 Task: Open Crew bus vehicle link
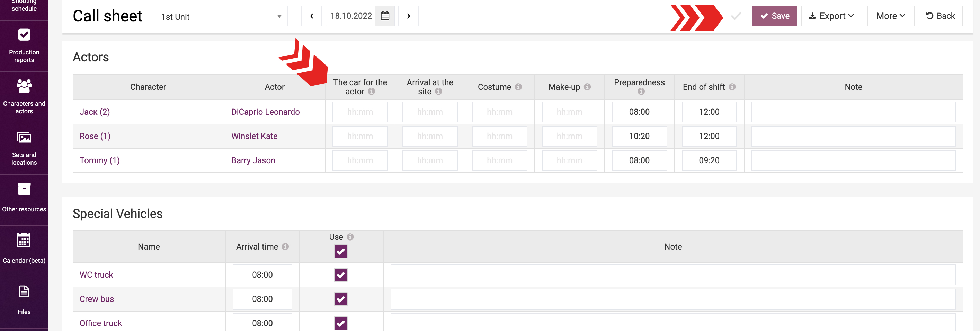[x=97, y=299]
